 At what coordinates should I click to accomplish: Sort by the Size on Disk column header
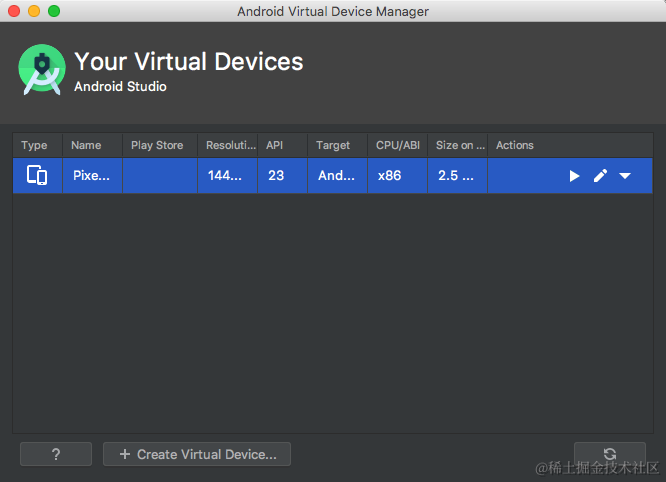[x=457, y=145]
